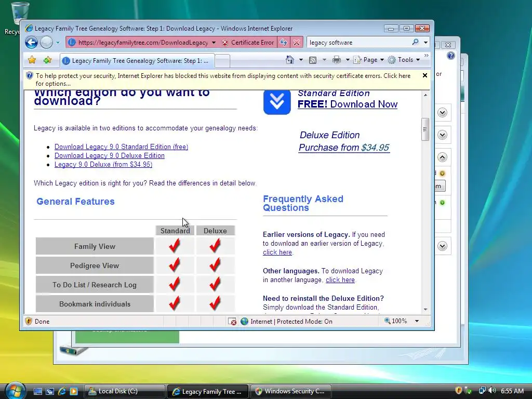Viewport: 532px width, 399px height.
Task: Close the information bar with X
Action: (425, 75)
